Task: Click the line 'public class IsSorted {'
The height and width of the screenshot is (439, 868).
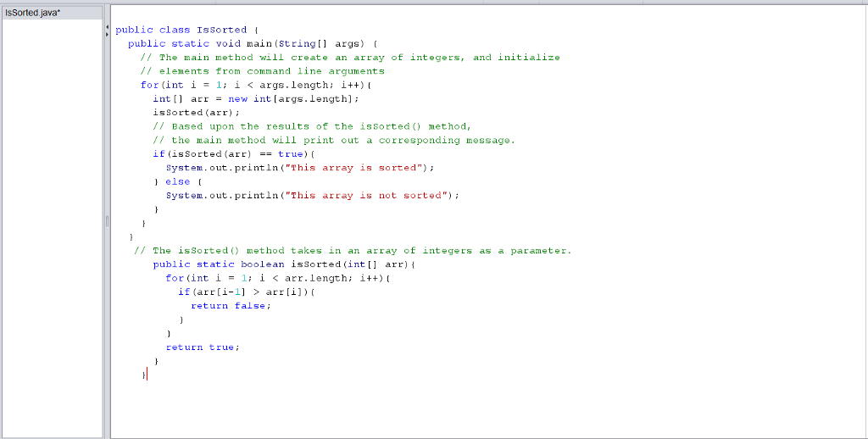Action: click(187, 30)
